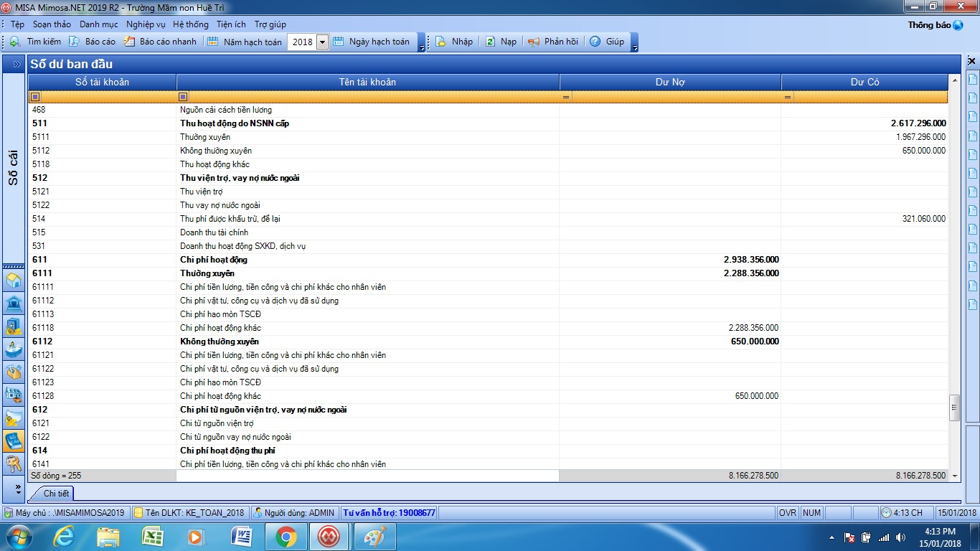The width and height of the screenshot is (980, 551).
Task: Click the NUM indicator in status bar
Action: click(x=811, y=513)
